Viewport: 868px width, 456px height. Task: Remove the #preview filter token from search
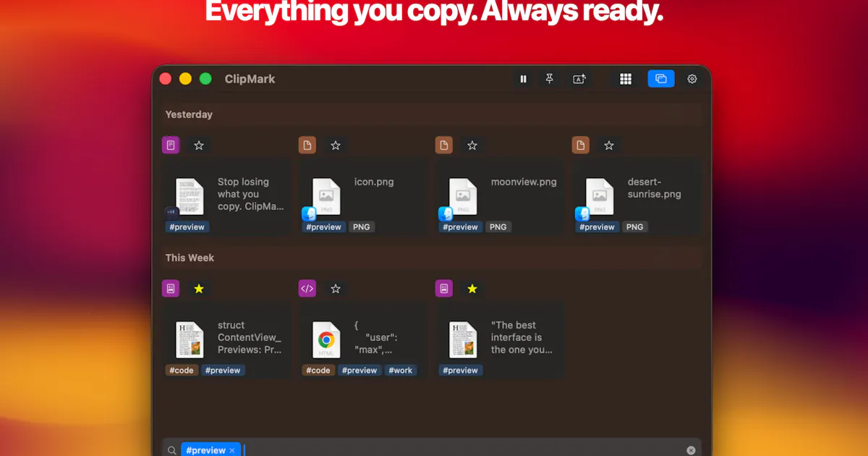click(x=232, y=450)
